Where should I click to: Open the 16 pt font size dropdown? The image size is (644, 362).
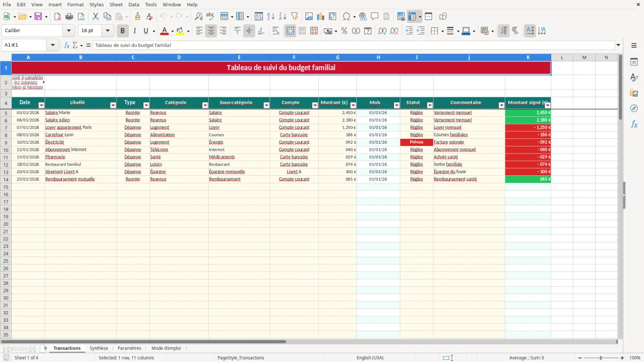point(107,31)
